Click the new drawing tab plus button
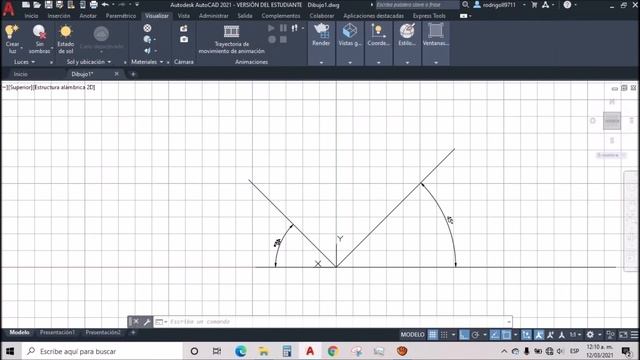 (133, 74)
